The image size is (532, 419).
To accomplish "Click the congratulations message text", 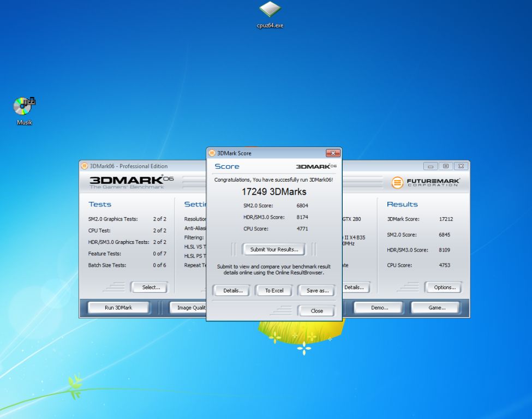I will (x=273, y=179).
